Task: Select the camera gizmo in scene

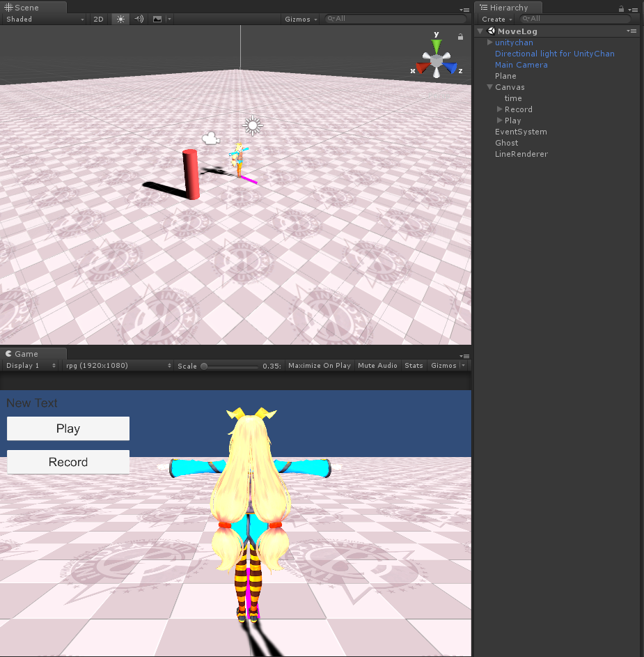Action: [211, 138]
